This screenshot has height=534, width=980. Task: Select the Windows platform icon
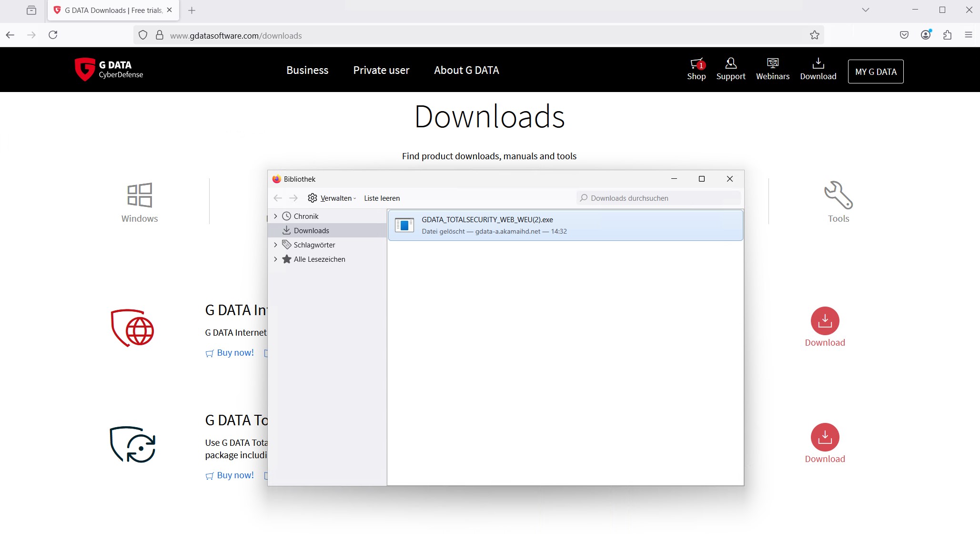point(140,202)
